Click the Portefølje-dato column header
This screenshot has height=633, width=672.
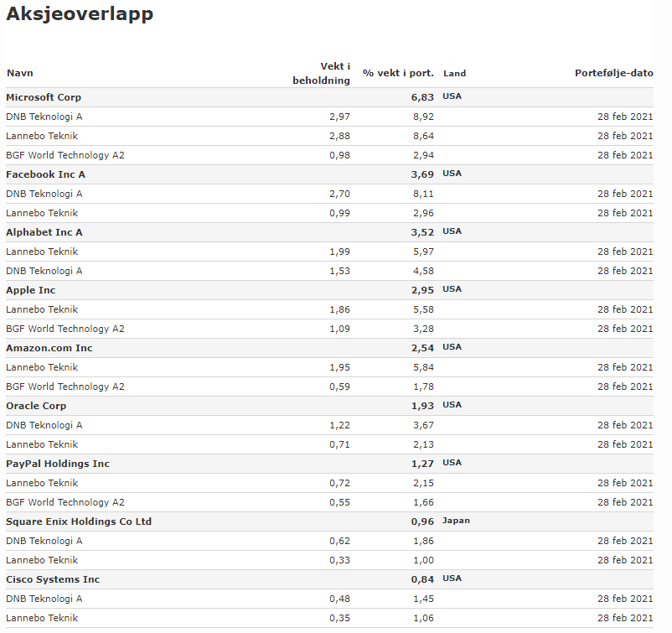coord(613,73)
